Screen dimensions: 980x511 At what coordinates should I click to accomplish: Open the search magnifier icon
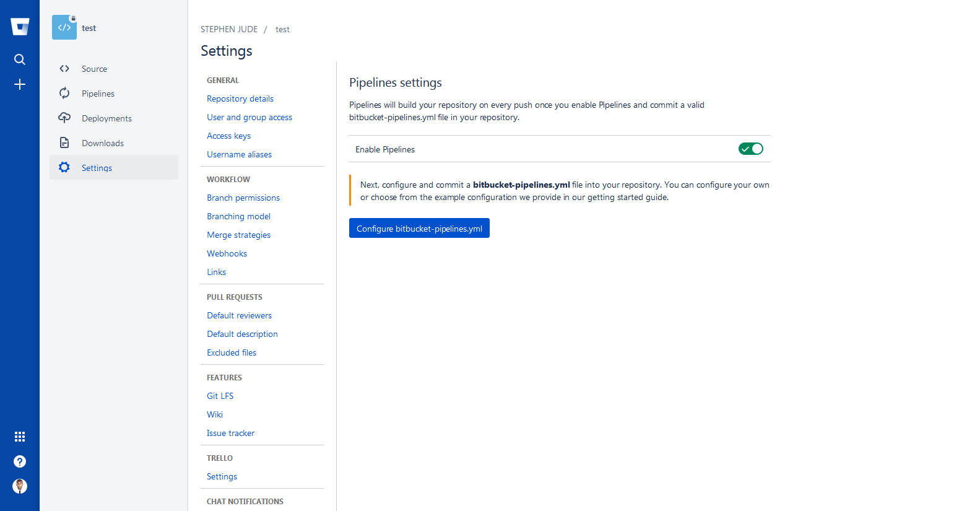(x=20, y=59)
